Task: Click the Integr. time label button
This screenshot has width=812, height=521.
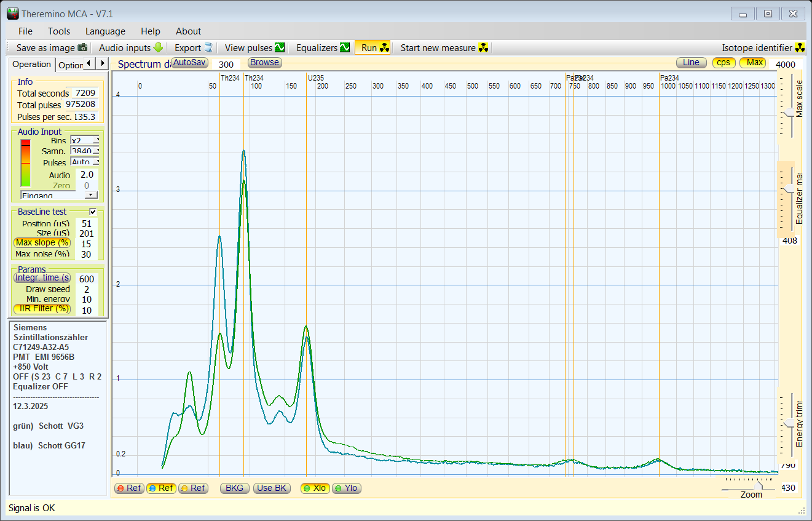Action: coord(42,278)
